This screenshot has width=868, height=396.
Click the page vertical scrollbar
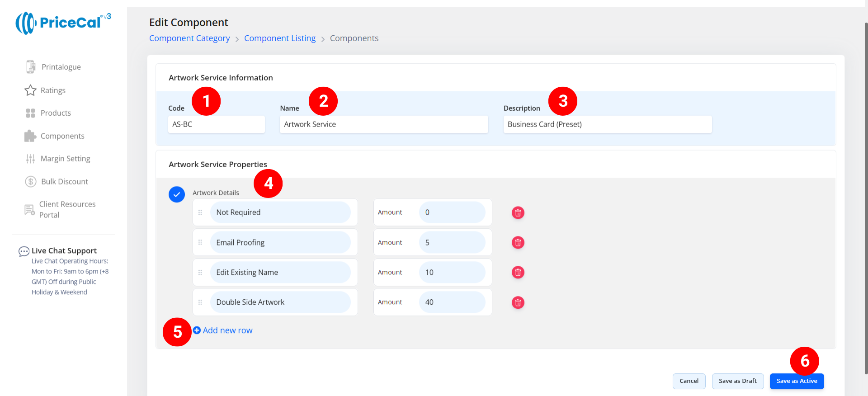click(865, 198)
